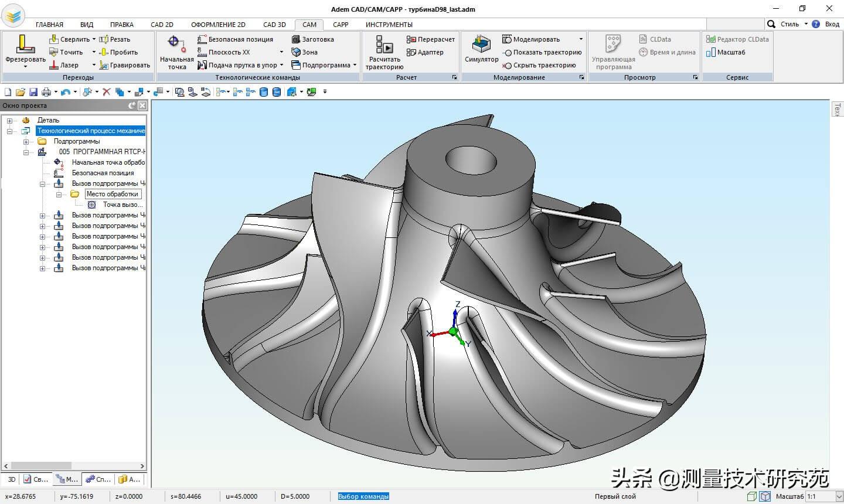Click the project panel horizontal scrollbar right arrow

[x=142, y=466]
